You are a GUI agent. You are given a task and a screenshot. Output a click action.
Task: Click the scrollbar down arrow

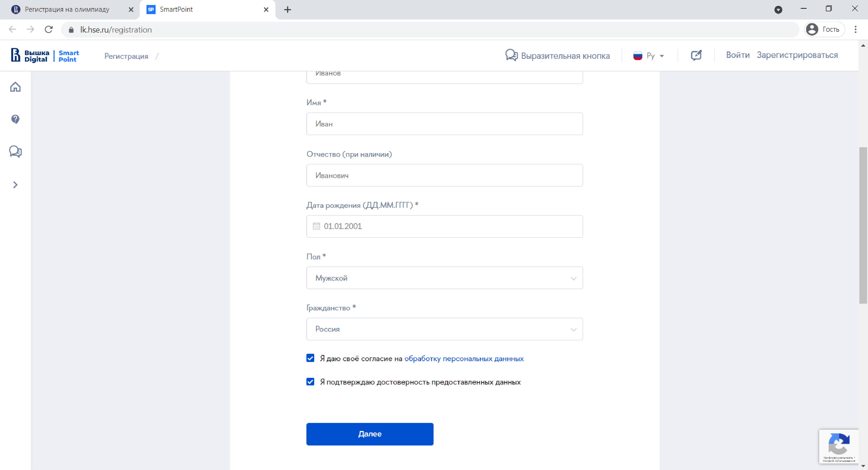(x=863, y=466)
